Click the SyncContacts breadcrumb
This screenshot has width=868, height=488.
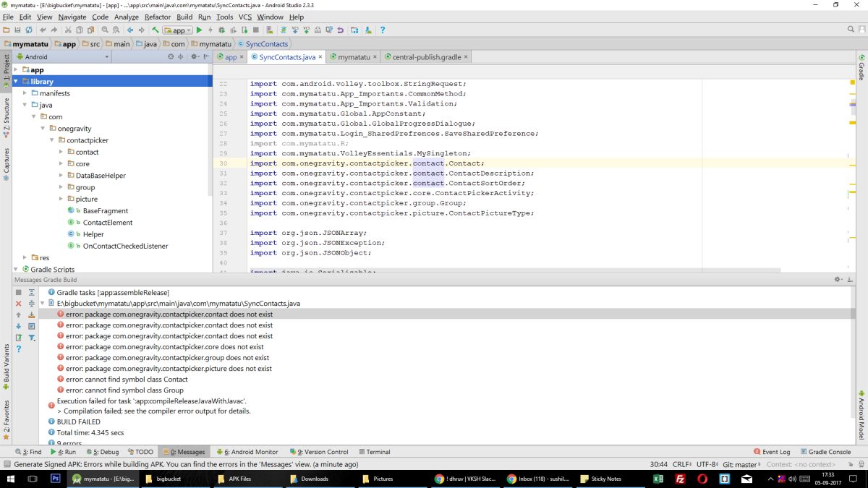pos(262,44)
